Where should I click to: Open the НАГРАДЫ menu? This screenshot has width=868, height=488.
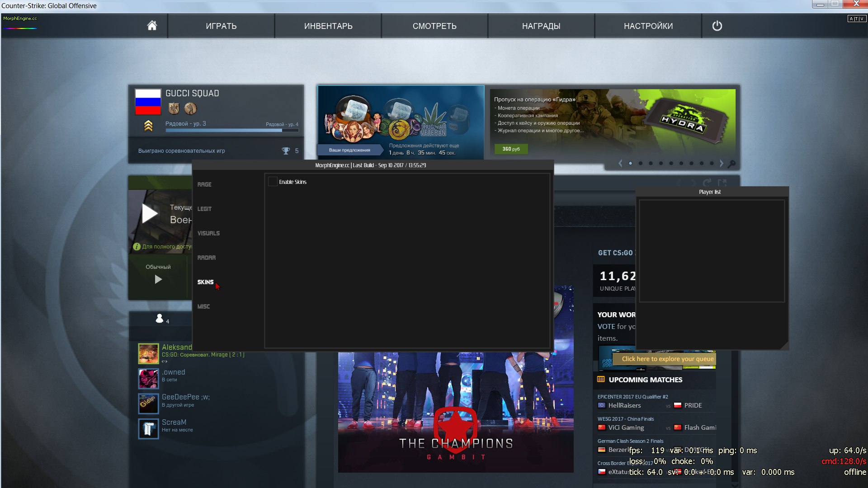click(541, 26)
